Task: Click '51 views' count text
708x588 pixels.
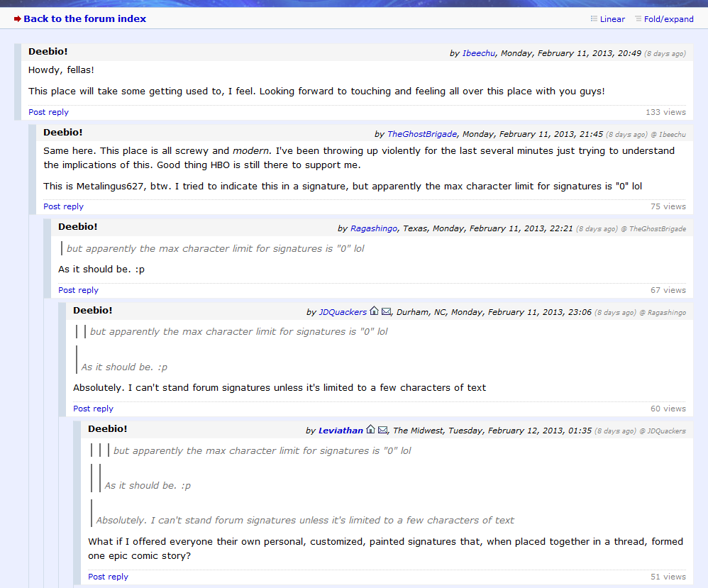Action: 668,577
